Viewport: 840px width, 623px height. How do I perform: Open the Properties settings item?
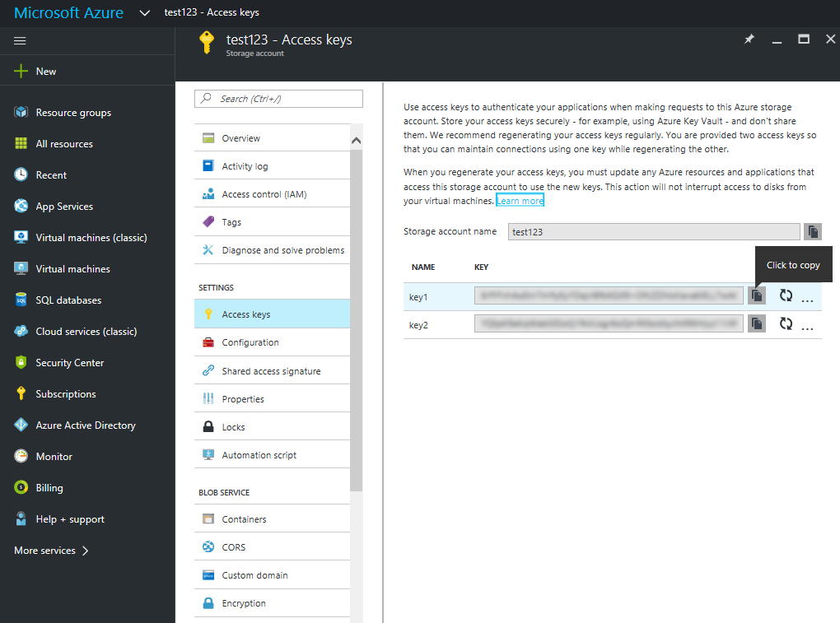[x=272, y=399]
